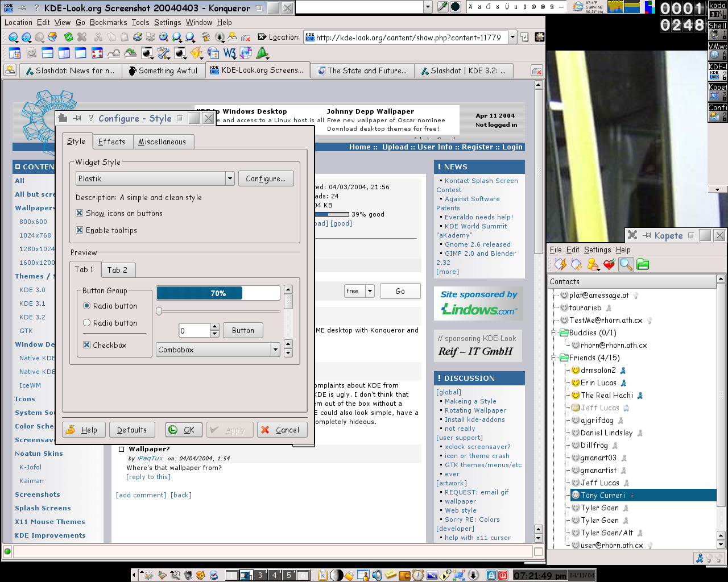
Task: Click the speaker volume icon in system tray
Action: click(377, 575)
